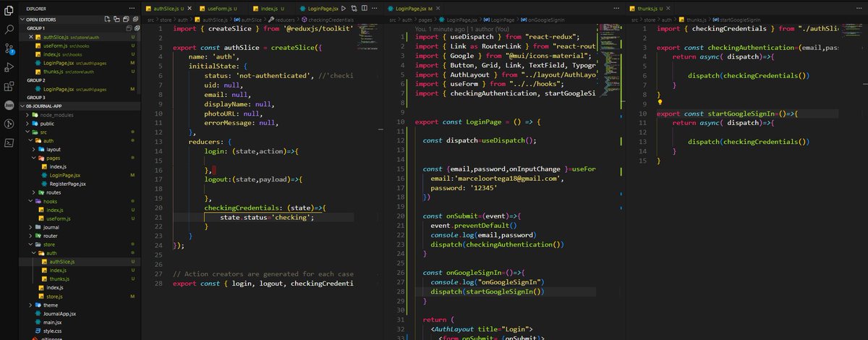This screenshot has height=340, width=868.
Task: Open the Search view in activity bar
Action: [9, 30]
